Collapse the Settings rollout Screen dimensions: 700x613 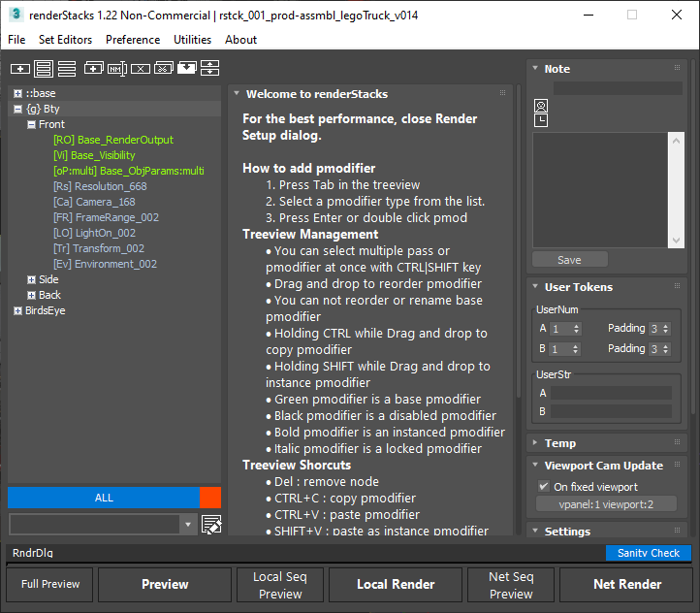pos(535,531)
